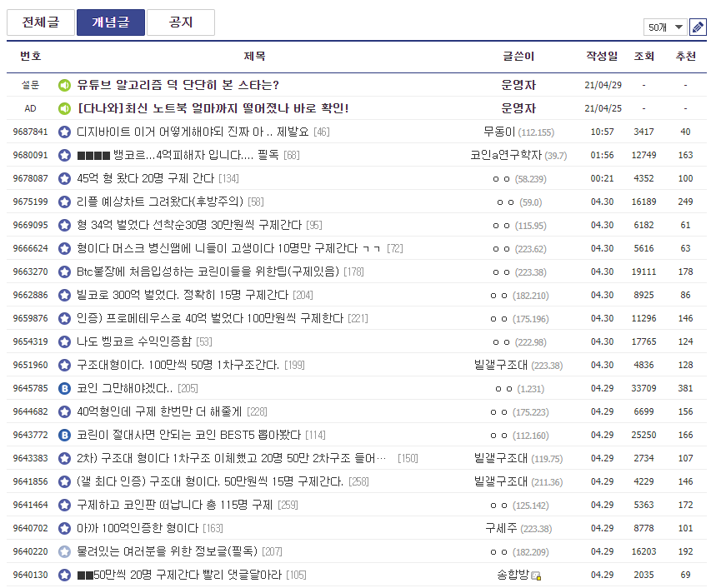This screenshot has width=721, height=588.
Task: Click star icon for post 9640702
Action: [64, 528]
